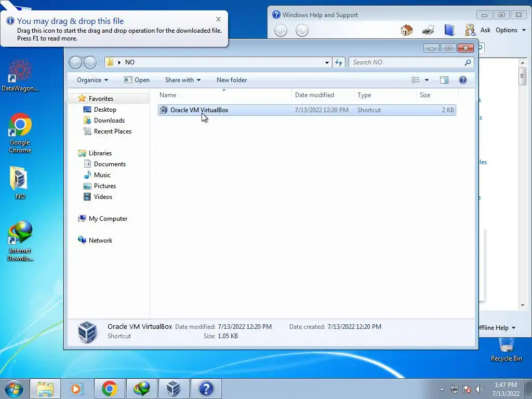Click the Explorer Forward arrow button

coord(90,62)
